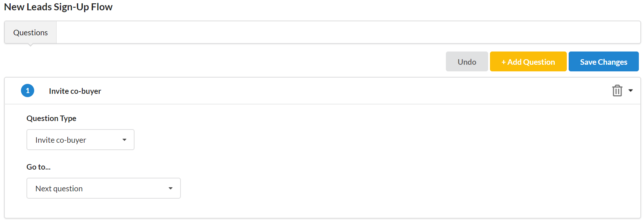Click the Go to... label
The height and width of the screenshot is (220, 644).
[39, 167]
